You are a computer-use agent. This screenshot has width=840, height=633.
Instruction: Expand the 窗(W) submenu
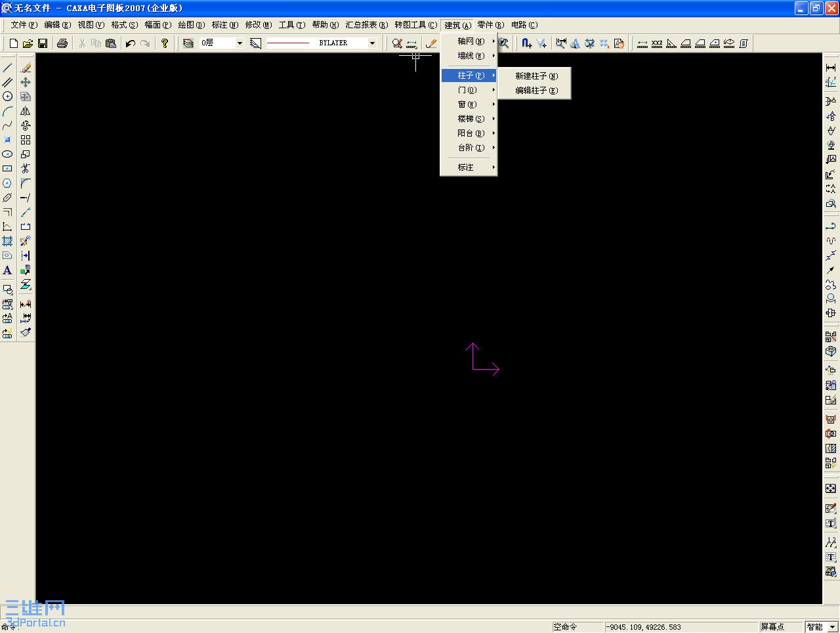point(469,104)
